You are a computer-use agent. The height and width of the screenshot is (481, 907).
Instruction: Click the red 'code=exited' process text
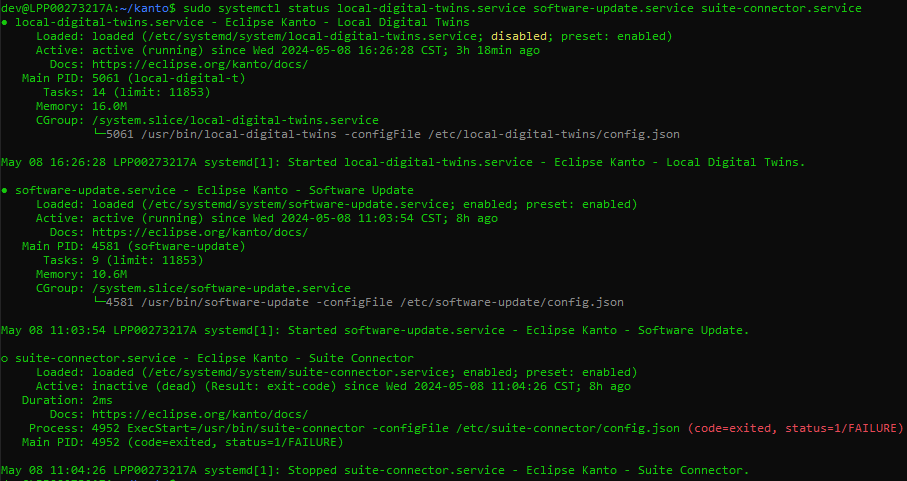point(733,428)
